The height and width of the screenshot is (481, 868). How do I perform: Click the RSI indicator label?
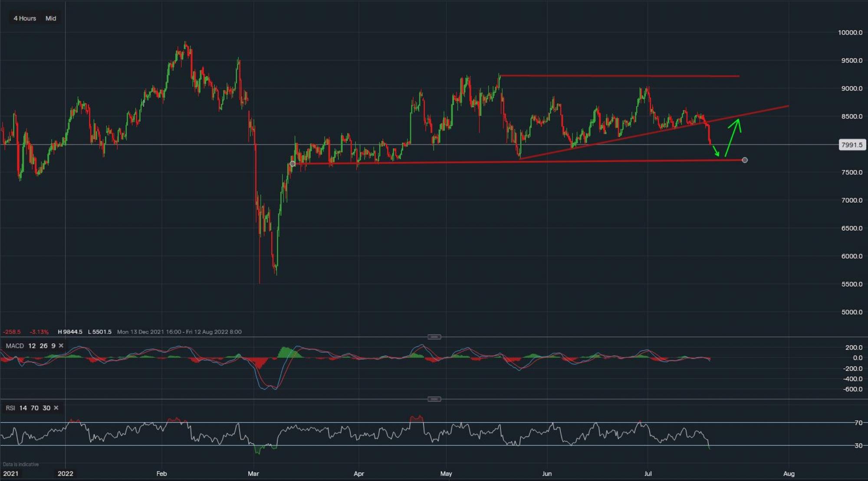(x=10, y=408)
